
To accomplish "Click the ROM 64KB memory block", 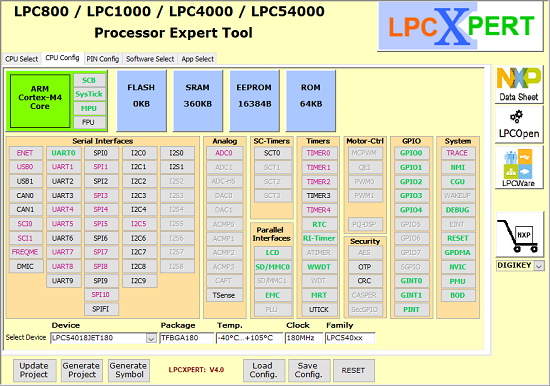I will 311,101.
